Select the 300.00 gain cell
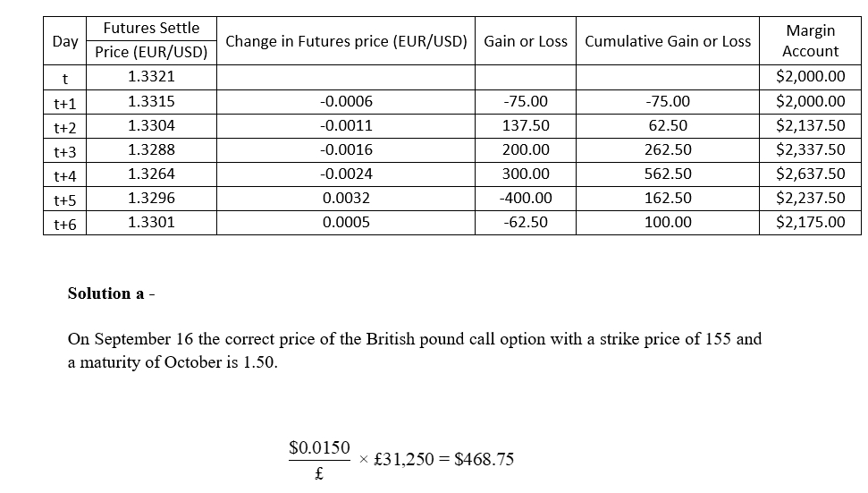Image resolution: width=868 pixels, height=493 pixels. [526, 174]
